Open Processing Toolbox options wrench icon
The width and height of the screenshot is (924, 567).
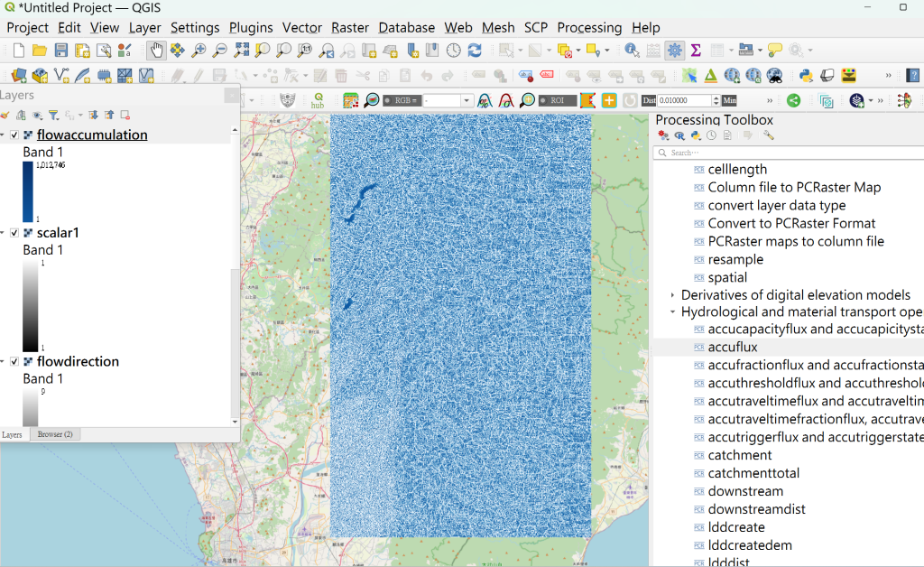768,135
